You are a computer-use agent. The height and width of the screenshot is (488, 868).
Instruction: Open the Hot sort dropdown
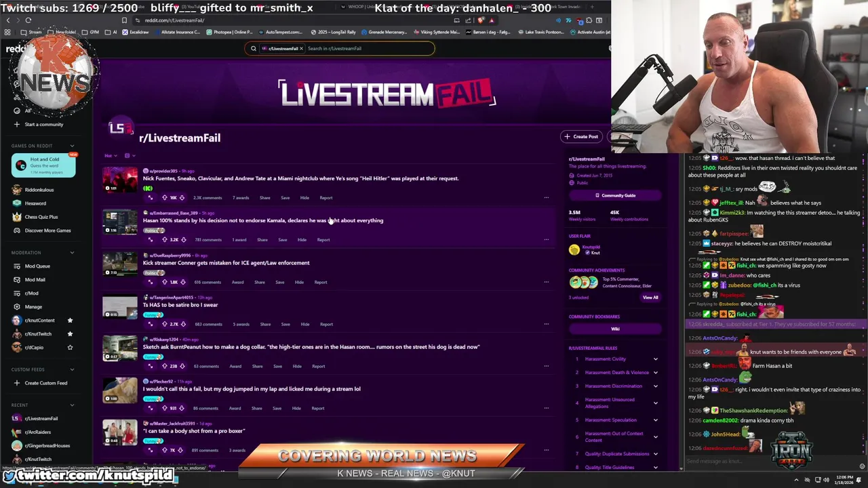[111, 156]
